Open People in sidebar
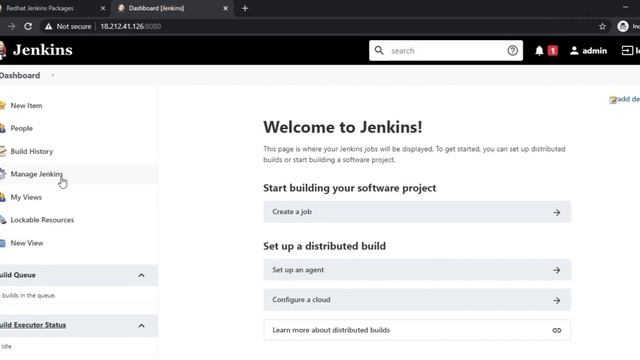 tap(22, 128)
